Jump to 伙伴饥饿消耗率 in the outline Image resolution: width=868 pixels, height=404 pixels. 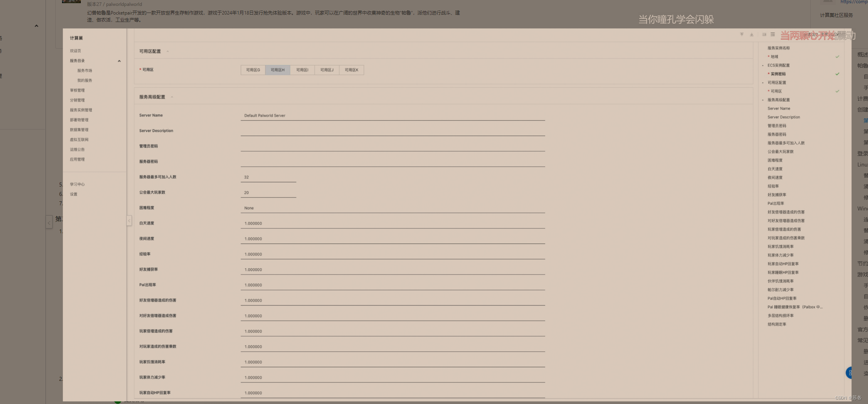(780, 282)
